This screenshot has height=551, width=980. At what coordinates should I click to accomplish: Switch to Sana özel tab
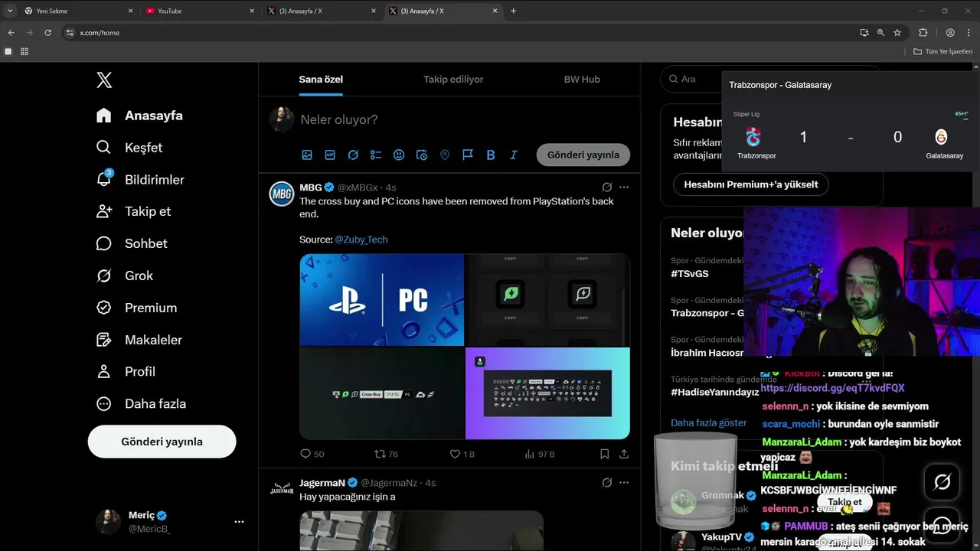pos(321,79)
